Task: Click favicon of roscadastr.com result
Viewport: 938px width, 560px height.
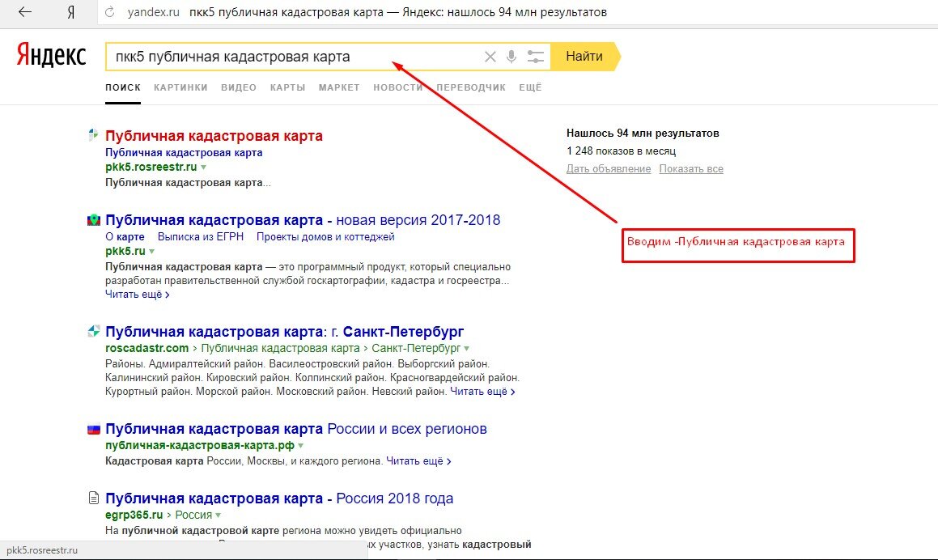Action: pos(93,330)
